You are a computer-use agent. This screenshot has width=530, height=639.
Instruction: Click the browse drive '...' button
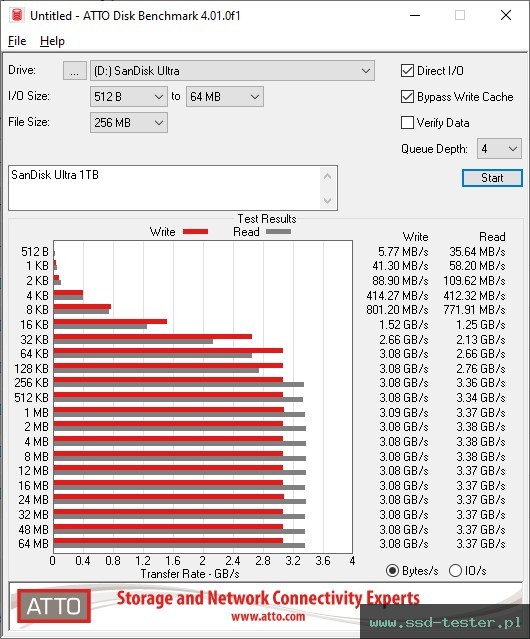pos(75,71)
